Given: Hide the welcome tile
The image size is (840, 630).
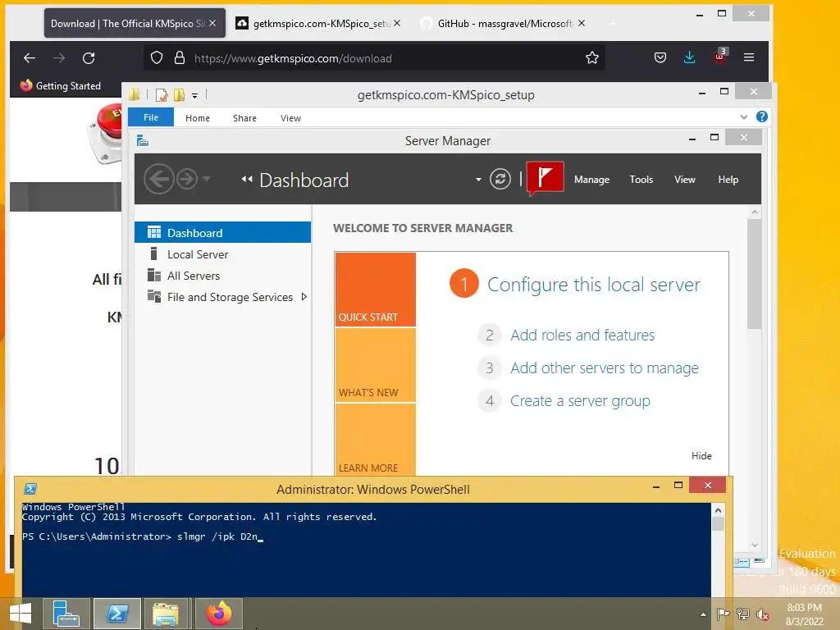Looking at the screenshot, I should click(x=701, y=456).
